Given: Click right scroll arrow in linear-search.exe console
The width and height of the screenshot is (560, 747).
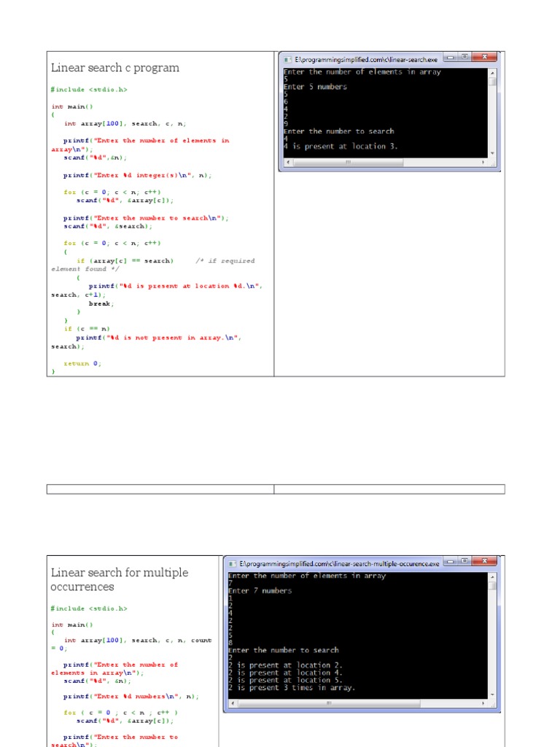Looking at the screenshot, I should pos(483,163).
